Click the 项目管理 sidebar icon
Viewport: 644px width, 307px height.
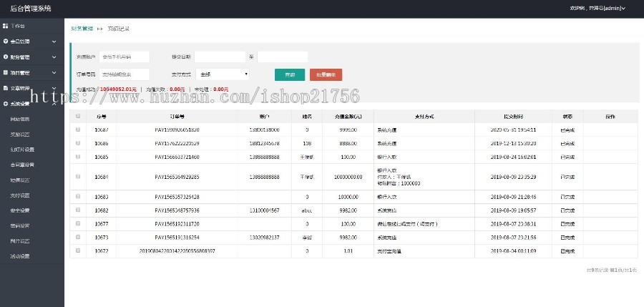point(6,72)
